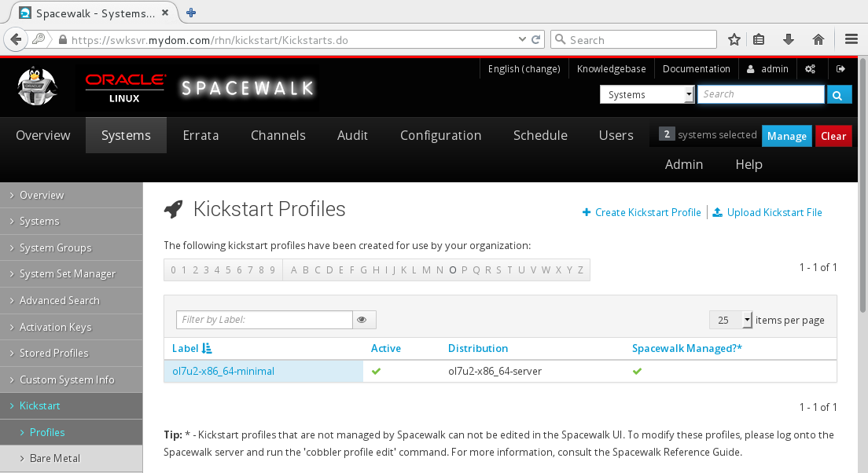Open the bookmarks list icon
Viewport: 868px width, 473px height.
point(759,39)
